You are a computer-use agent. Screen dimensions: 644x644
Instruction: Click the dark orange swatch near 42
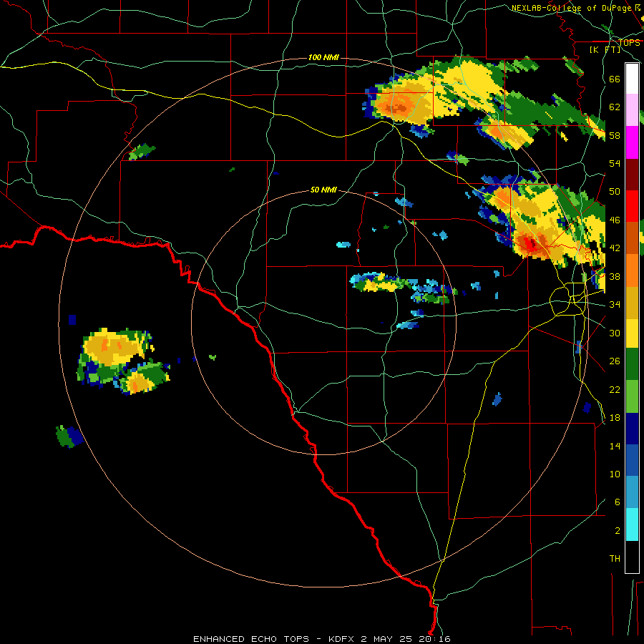[632, 238]
